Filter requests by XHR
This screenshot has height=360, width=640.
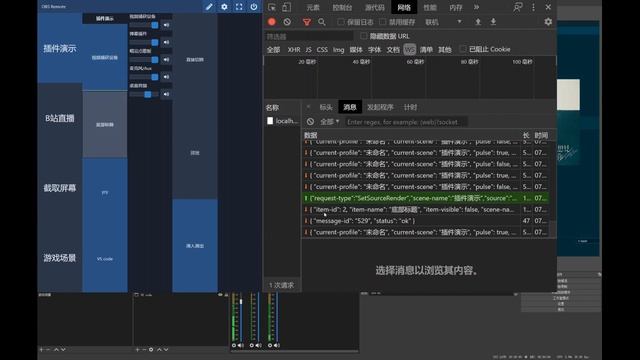(x=294, y=49)
